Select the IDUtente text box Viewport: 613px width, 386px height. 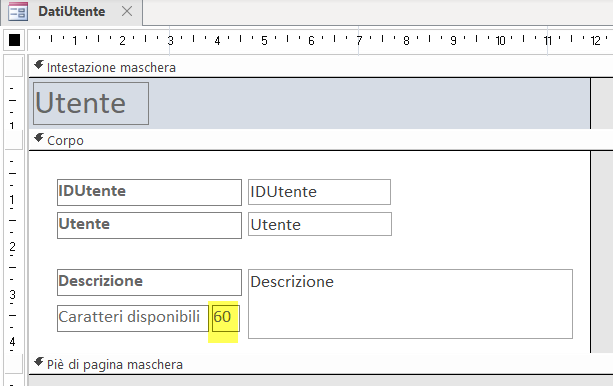(319, 192)
